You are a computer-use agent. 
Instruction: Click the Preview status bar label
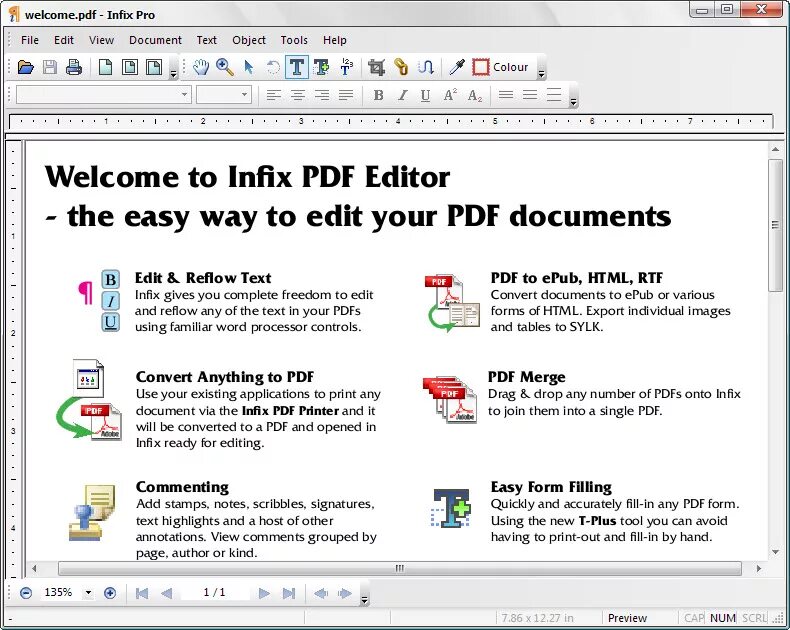pyautogui.click(x=627, y=618)
